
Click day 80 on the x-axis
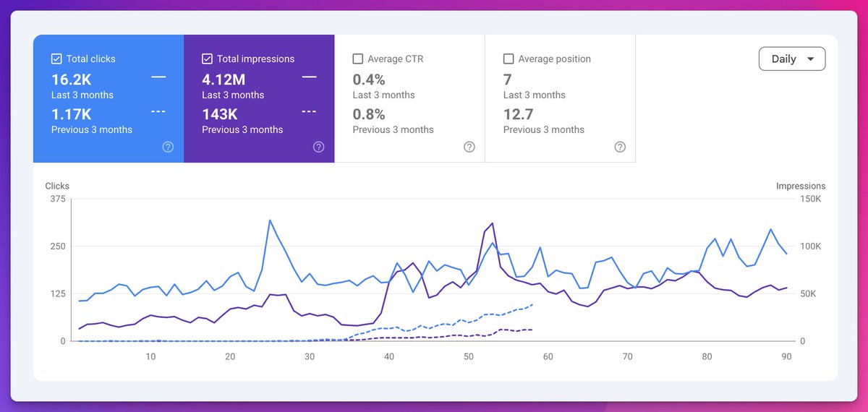[707, 356]
